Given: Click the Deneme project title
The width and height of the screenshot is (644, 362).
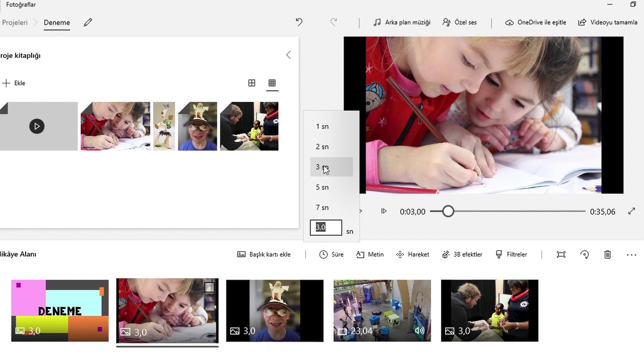Looking at the screenshot, I should click(57, 23).
